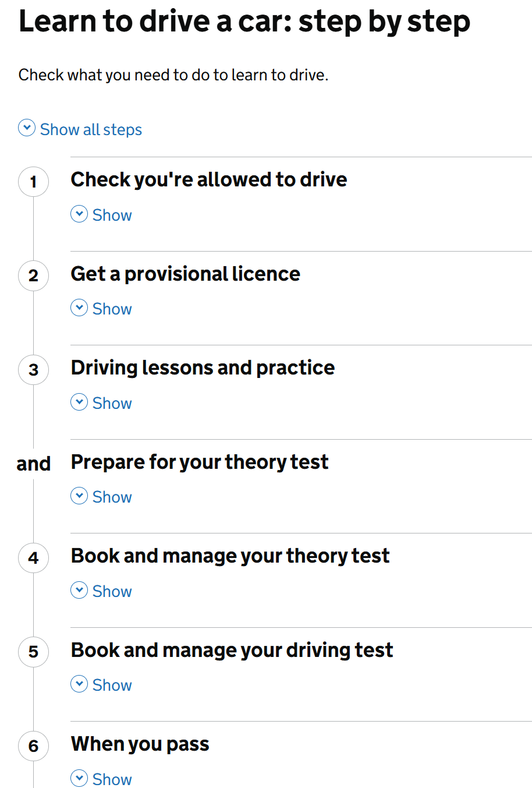The height and width of the screenshot is (788, 532).
Task: Click chevron icon under Get a provisional licence
Action: pos(79,308)
